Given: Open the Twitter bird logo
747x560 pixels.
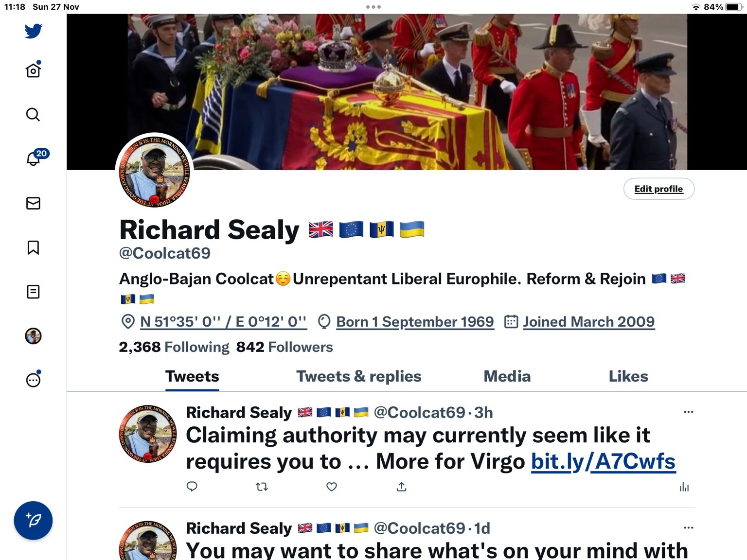Looking at the screenshot, I should [33, 31].
